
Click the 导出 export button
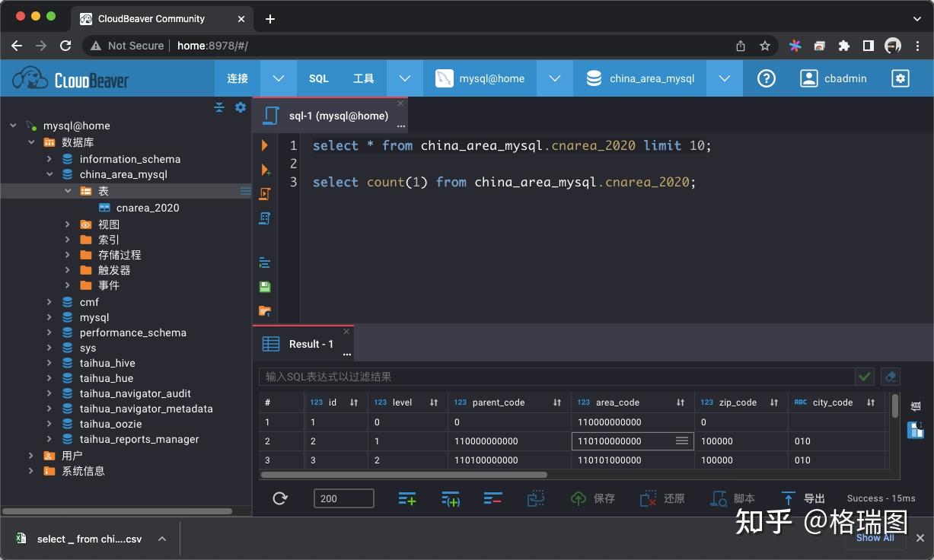(804, 498)
